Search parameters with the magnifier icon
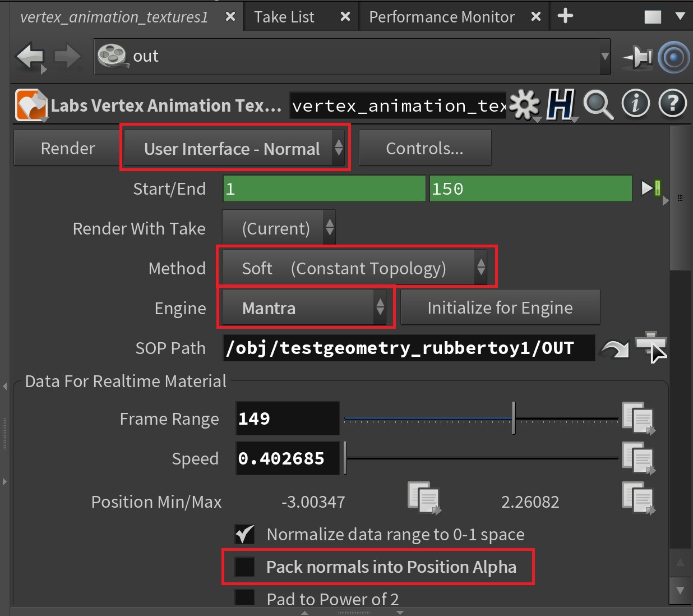This screenshot has width=693, height=616. (x=598, y=105)
